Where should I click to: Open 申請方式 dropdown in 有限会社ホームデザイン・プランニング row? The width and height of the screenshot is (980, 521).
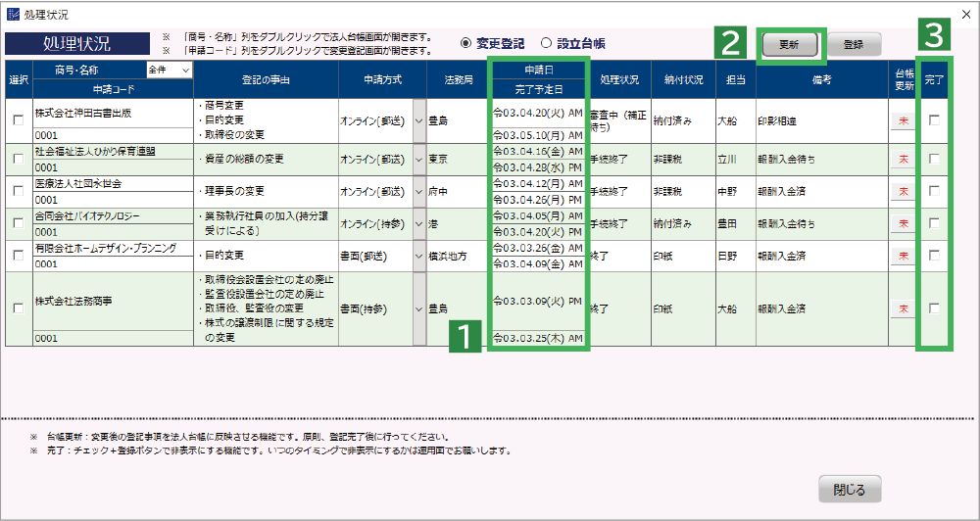pos(419,256)
